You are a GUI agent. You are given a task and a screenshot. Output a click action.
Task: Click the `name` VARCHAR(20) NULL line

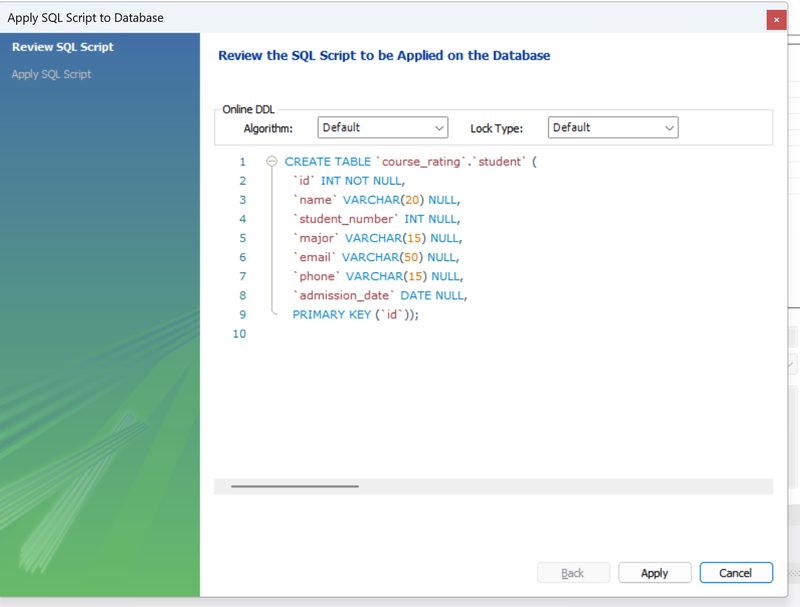click(376, 200)
